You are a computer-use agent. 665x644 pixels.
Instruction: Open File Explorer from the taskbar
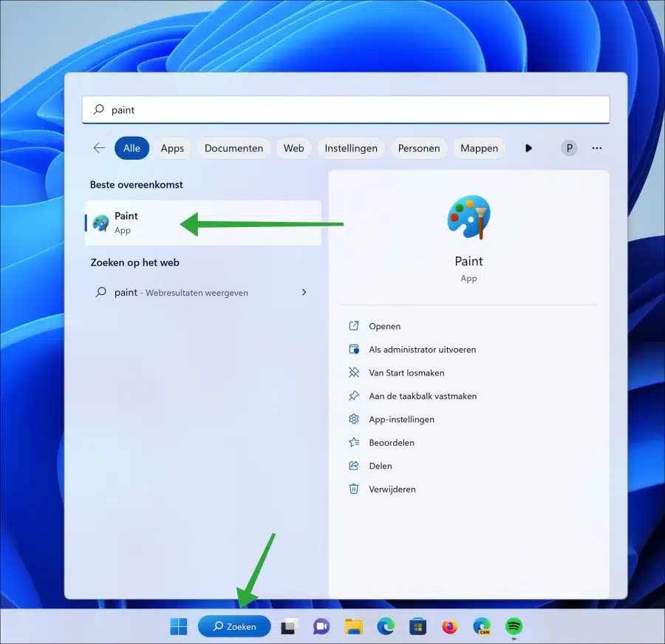tap(353, 626)
